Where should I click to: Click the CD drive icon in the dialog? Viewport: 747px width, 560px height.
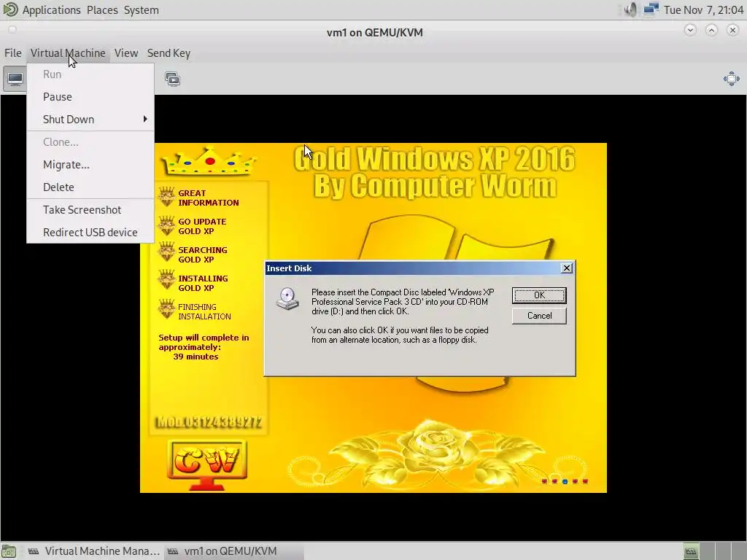[287, 298]
